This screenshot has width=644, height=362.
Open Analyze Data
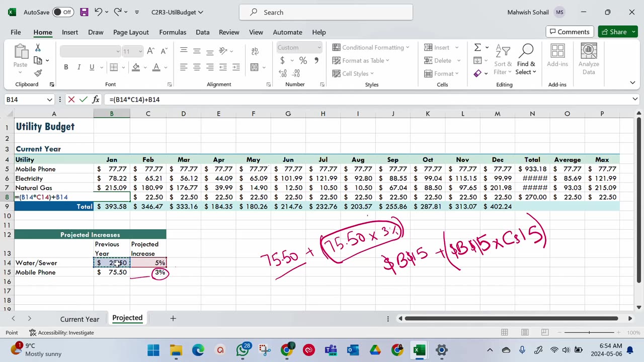(589, 59)
